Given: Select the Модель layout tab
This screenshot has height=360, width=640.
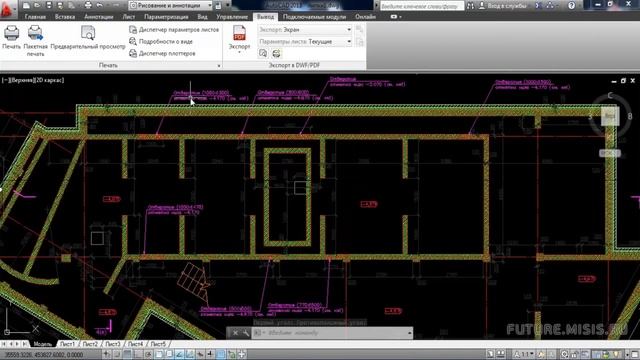Looking at the screenshot, I should (42, 344).
